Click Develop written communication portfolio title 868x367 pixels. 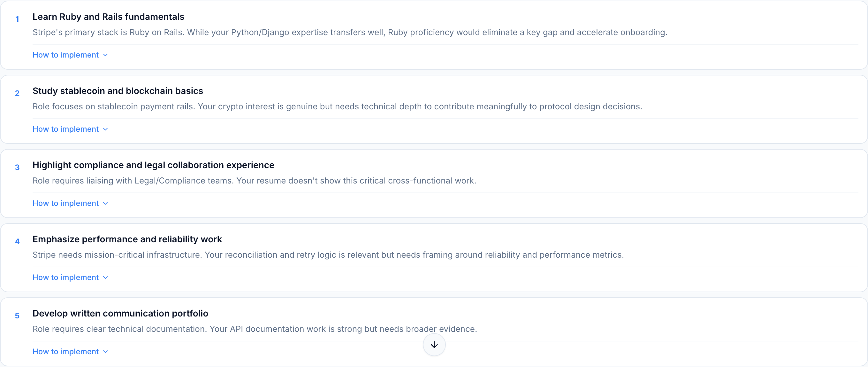120,314
